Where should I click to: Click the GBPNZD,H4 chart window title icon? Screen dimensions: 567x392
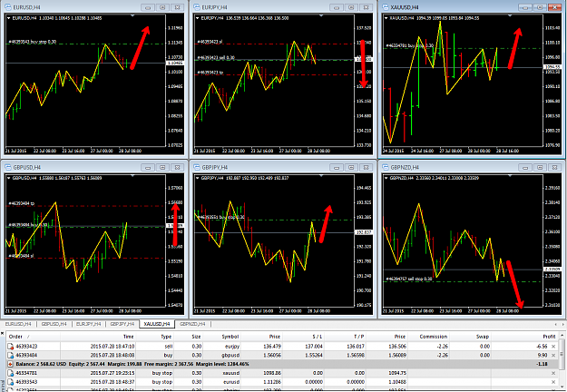(x=386, y=167)
